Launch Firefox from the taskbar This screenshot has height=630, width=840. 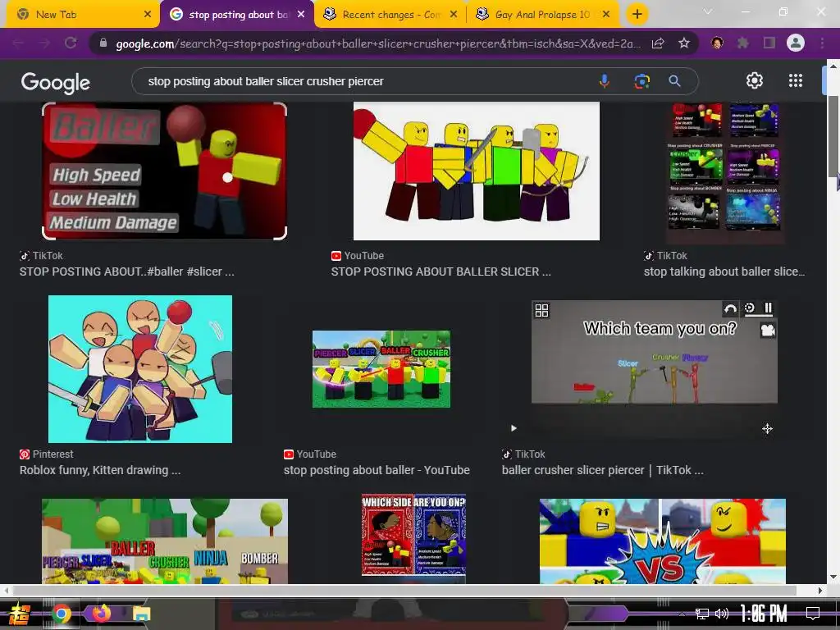101,613
